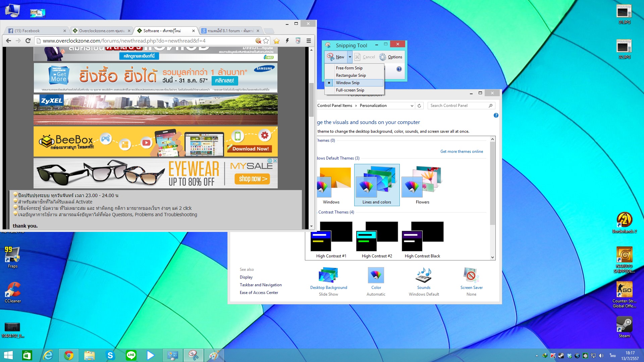
Task: Click the Search Control Panel field
Action: 458,106
